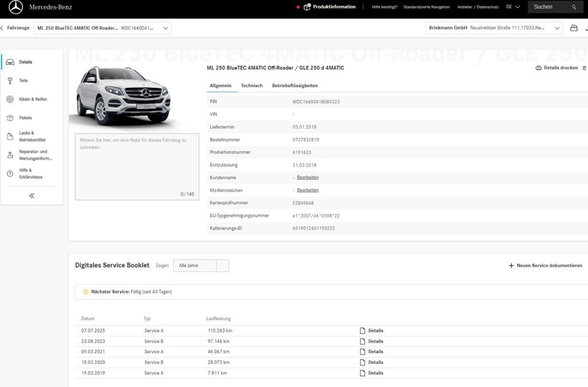Click the Pakete box icon

(10, 118)
